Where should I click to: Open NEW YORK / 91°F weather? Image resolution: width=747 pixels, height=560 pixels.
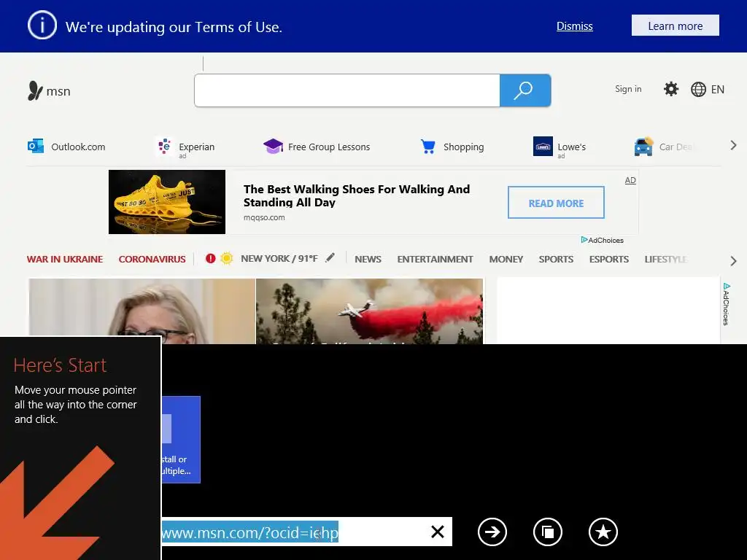[279, 259]
